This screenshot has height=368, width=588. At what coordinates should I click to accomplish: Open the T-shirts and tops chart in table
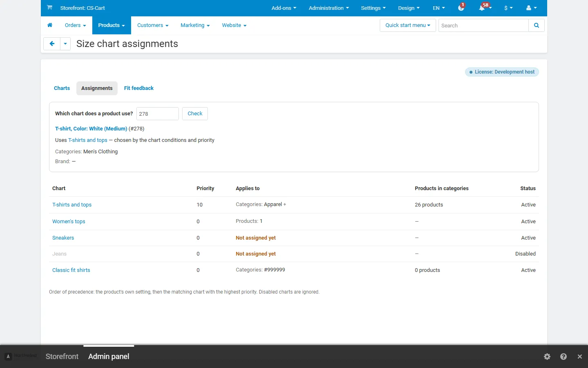72,205
